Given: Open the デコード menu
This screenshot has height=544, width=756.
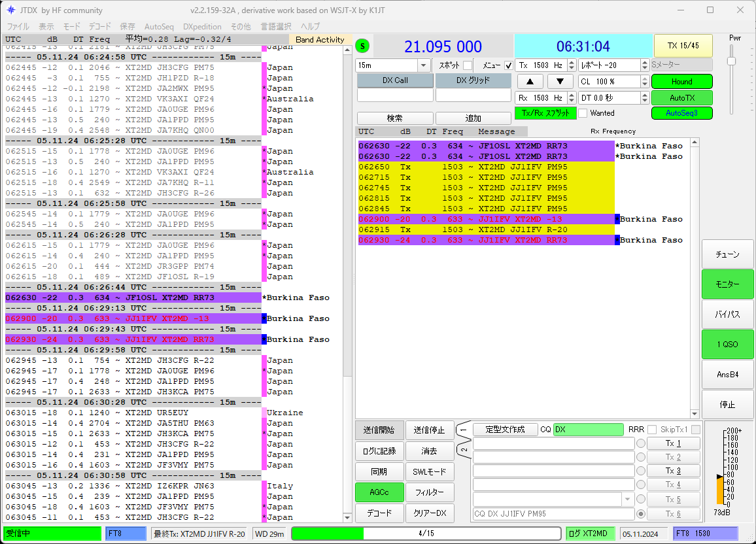Looking at the screenshot, I should [99, 27].
